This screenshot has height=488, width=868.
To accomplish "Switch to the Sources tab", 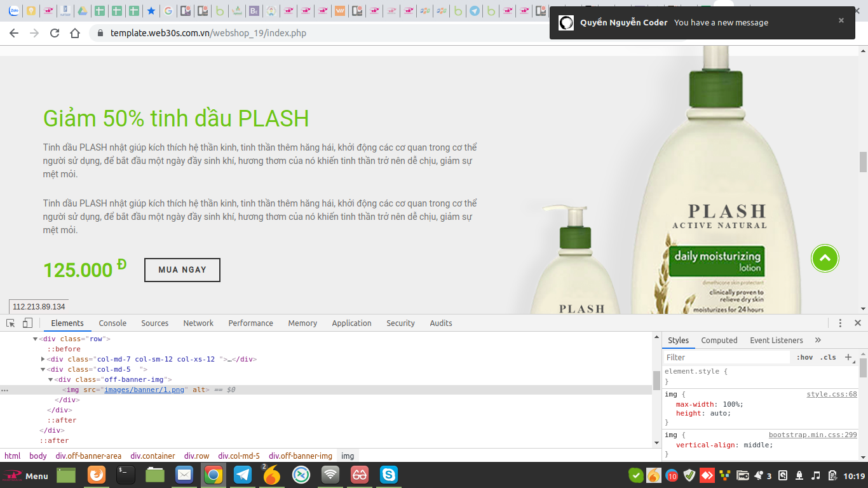I will [155, 323].
